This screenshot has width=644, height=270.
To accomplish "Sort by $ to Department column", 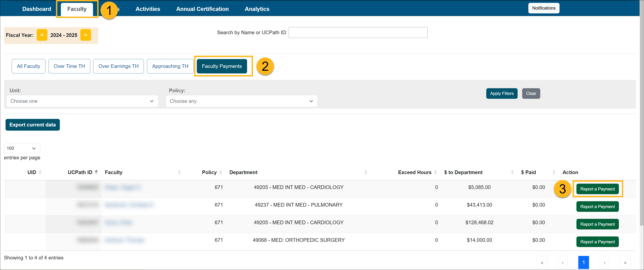I will pos(512,172).
